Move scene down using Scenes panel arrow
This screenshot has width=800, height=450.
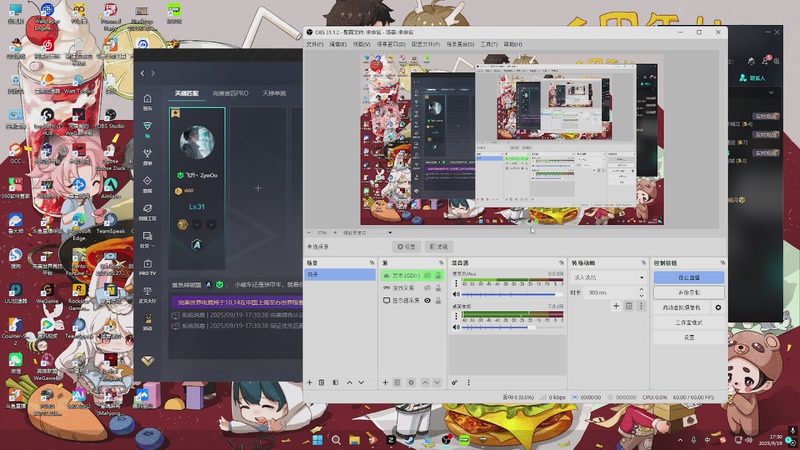point(361,382)
